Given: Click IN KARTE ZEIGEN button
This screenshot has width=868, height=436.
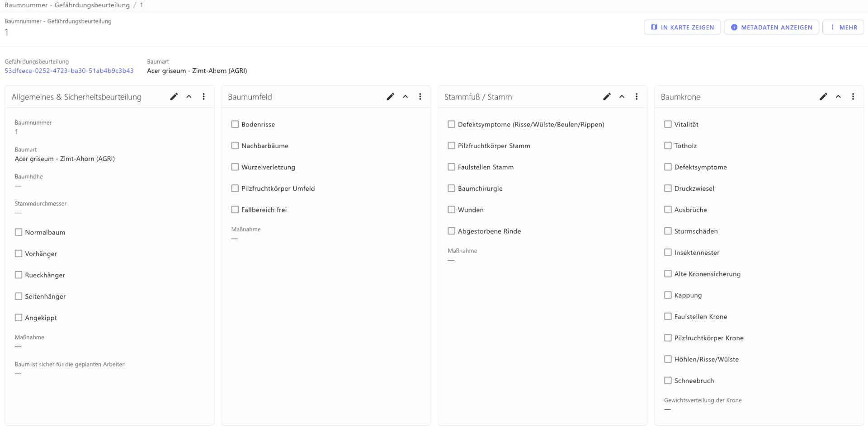Looking at the screenshot, I should [682, 28].
